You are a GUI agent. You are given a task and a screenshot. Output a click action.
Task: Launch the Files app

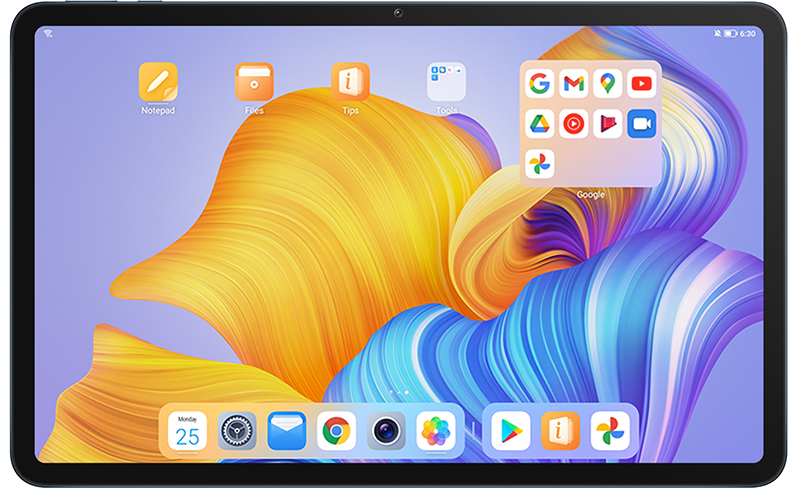pos(254,82)
